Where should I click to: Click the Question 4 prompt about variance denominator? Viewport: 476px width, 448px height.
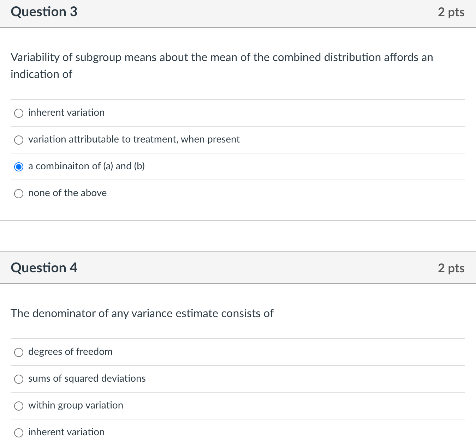142,313
